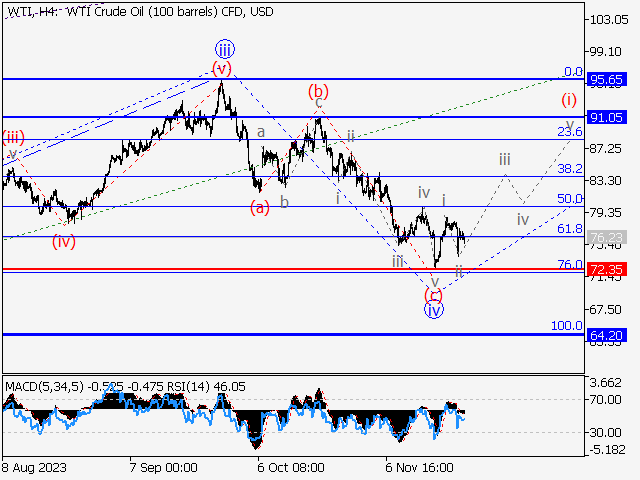The image size is (640, 480).
Task: Click the red (a) wave label
Action: pyautogui.click(x=260, y=207)
